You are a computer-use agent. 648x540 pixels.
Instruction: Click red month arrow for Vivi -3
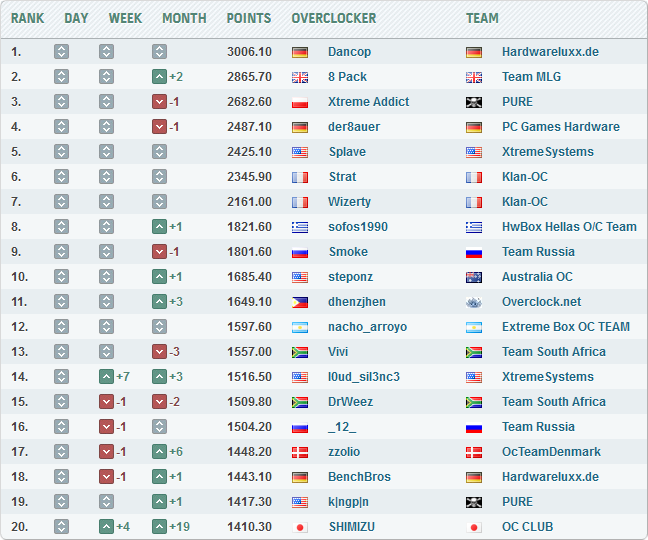point(159,352)
